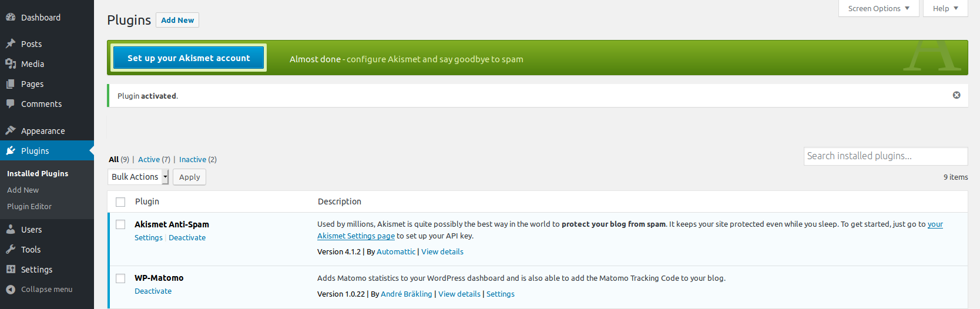Check the Akismet Anti-Spam checkbox
Viewport: 980px width, 309px height.
coord(120,224)
